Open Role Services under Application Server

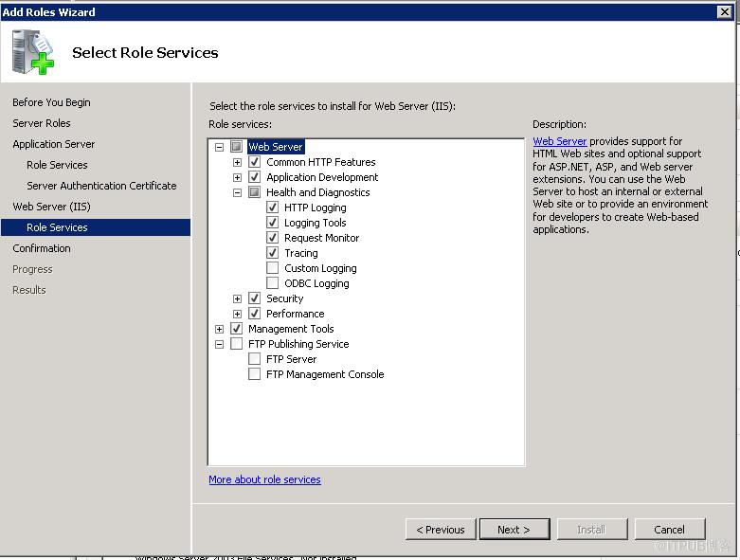tap(57, 165)
